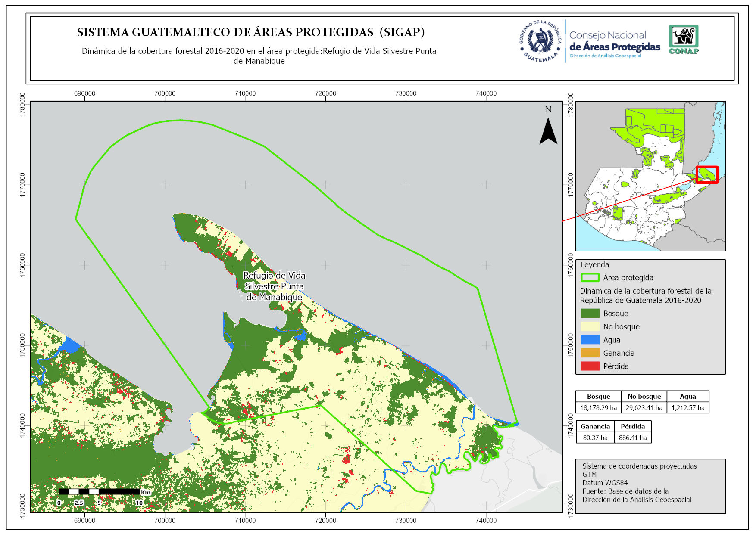Click the north arrow symbol on the map
Image resolution: width=756 pixels, height=534 pixels.
click(x=548, y=131)
